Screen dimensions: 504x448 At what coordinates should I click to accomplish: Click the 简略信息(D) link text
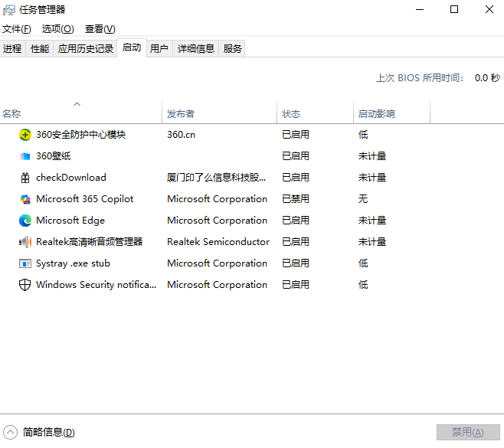[48, 432]
